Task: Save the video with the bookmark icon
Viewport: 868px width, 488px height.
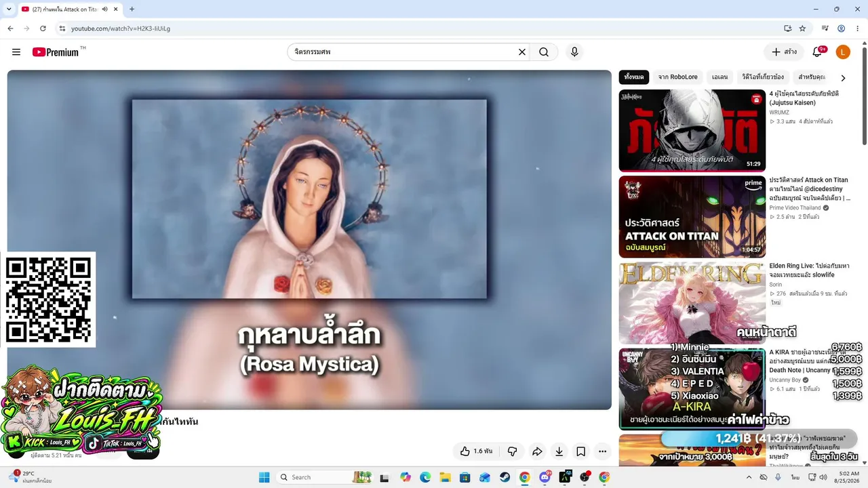Action: 581,451
